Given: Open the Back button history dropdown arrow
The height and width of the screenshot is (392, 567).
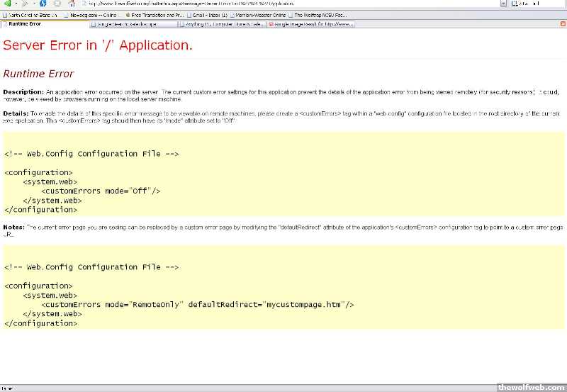Looking at the screenshot, I should tap(15, 4).
